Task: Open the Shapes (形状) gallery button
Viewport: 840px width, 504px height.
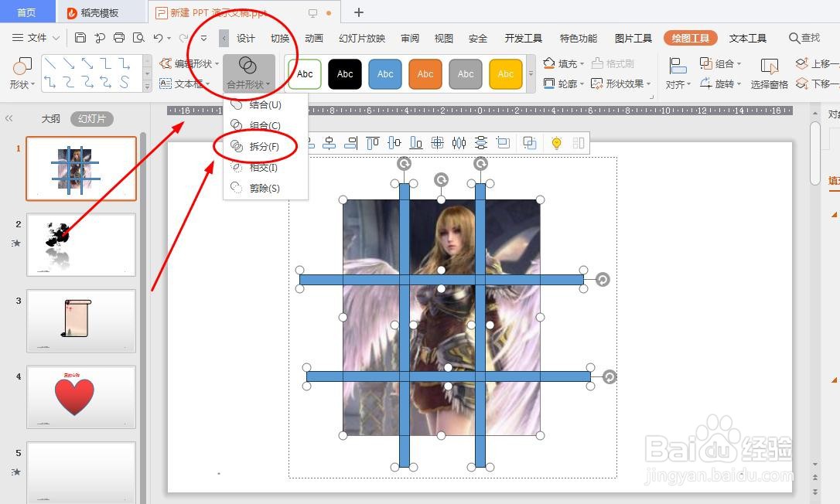Action: [x=22, y=73]
